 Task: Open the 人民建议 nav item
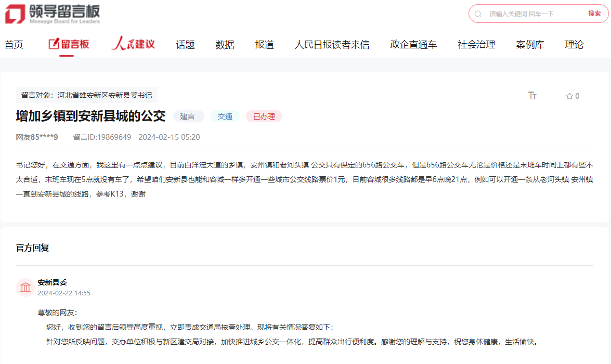point(133,44)
